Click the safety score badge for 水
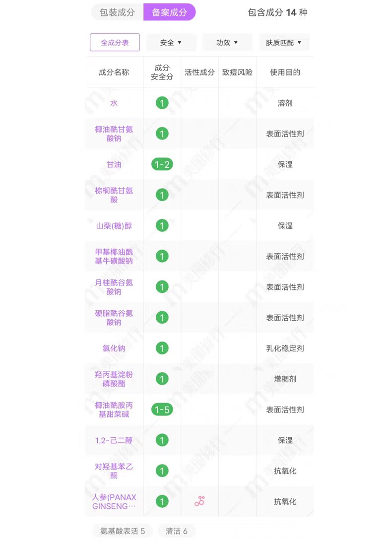 [x=162, y=103]
